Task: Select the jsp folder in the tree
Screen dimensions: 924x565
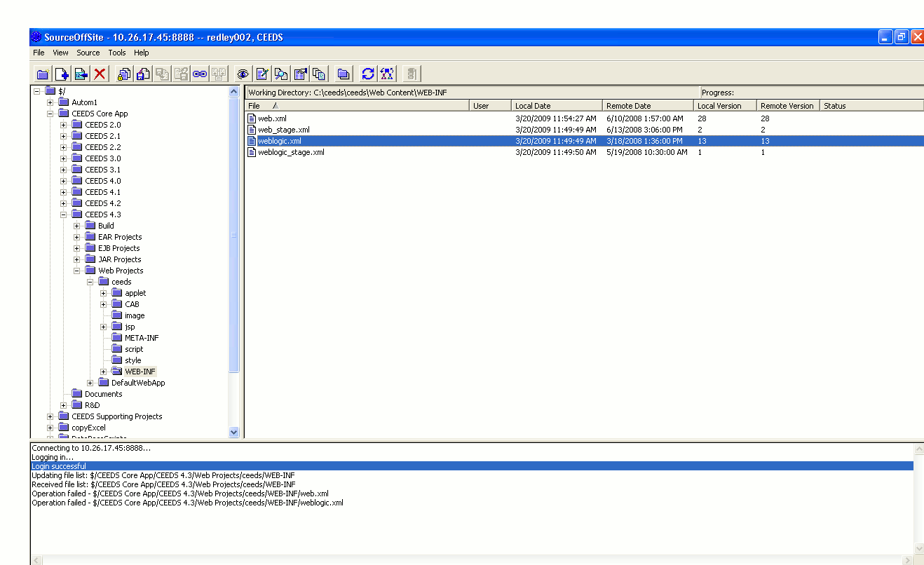Action: point(130,327)
